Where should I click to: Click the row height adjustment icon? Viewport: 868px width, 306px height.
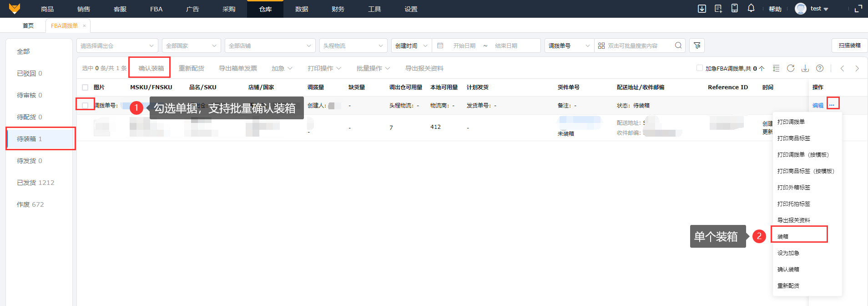(x=776, y=68)
